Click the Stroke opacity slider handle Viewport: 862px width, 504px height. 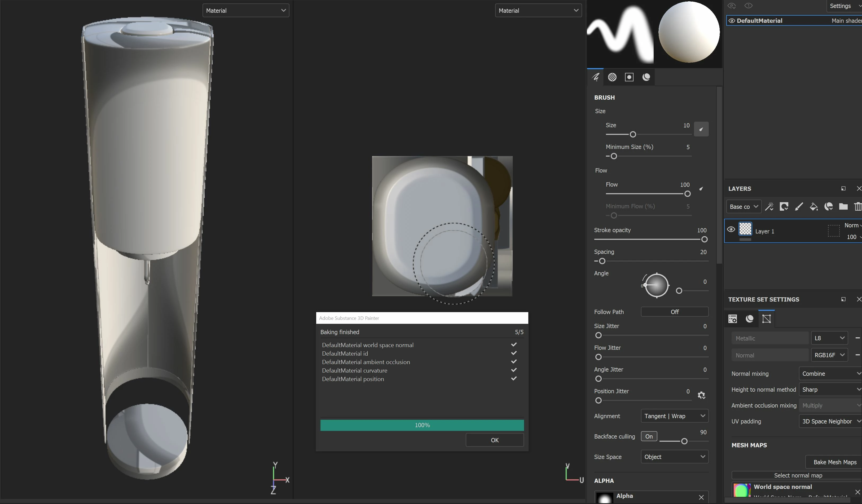click(x=704, y=239)
